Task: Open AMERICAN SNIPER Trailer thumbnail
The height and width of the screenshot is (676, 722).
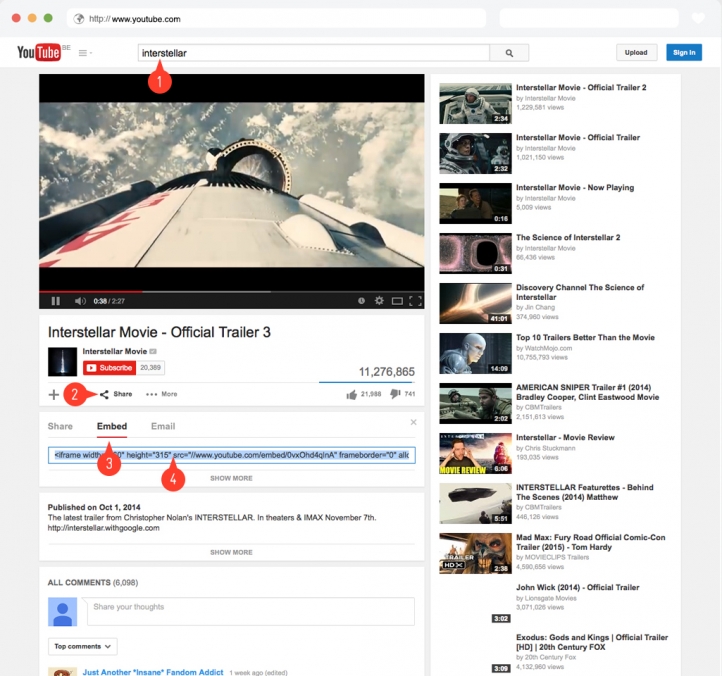Action: [x=475, y=404]
